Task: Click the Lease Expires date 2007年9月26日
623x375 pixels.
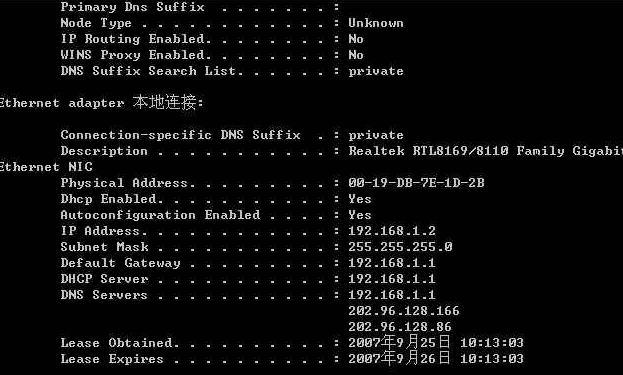Action: click(399, 358)
